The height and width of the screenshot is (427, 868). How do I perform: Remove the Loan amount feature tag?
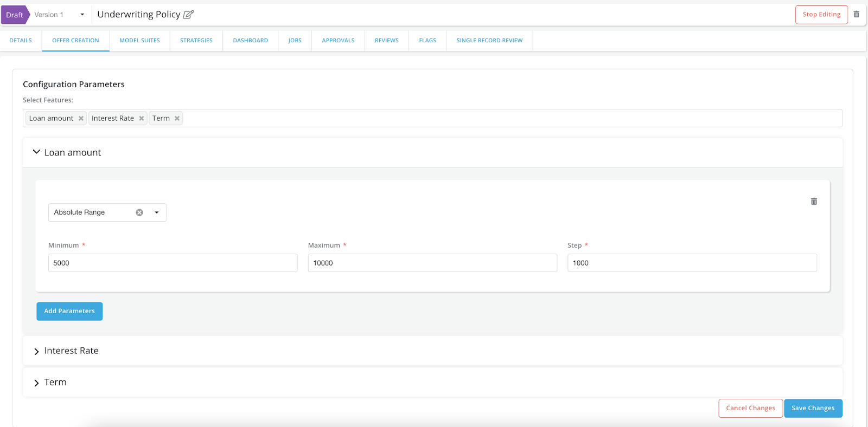click(81, 119)
